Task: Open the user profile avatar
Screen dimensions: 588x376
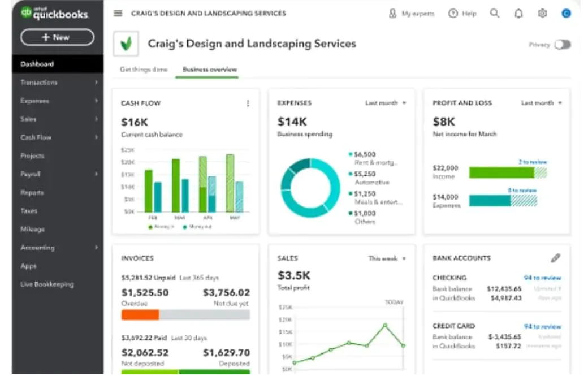Action: (x=567, y=14)
